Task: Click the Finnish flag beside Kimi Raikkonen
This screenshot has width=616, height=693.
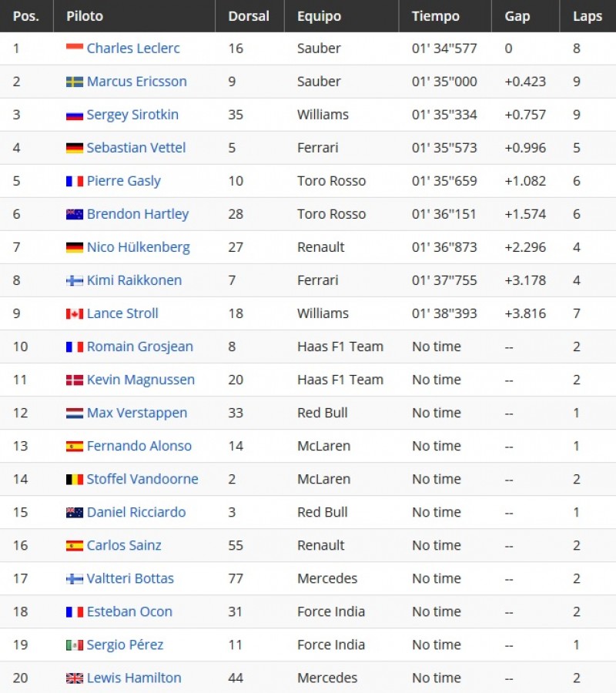Action: (74, 280)
